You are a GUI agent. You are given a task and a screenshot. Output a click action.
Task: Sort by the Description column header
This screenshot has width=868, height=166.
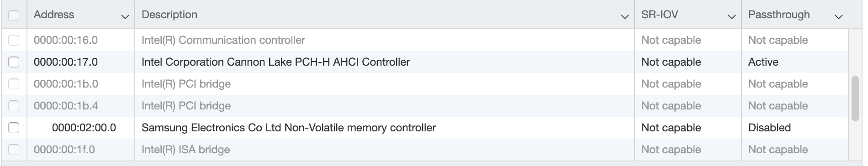pyautogui.click(x=169, y=15)
